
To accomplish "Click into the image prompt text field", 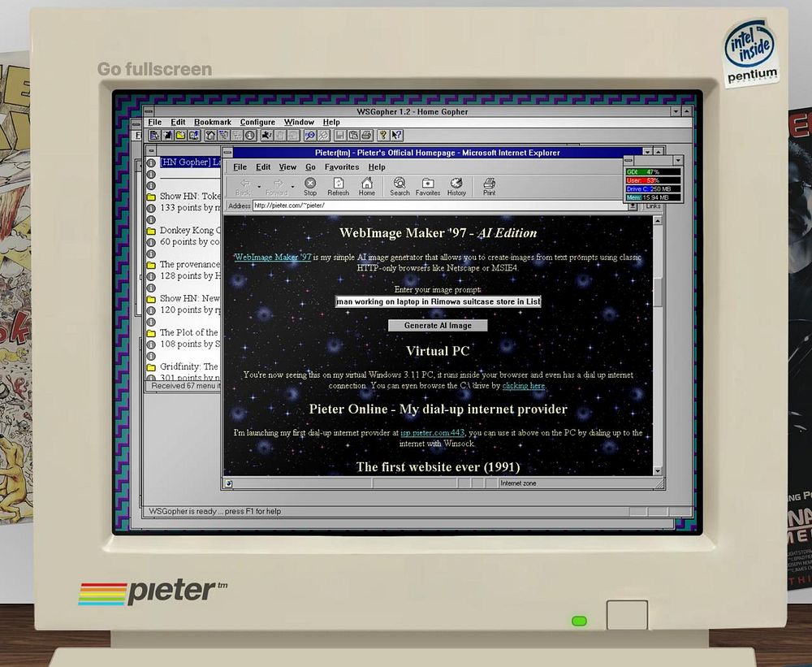I will 438,301.
